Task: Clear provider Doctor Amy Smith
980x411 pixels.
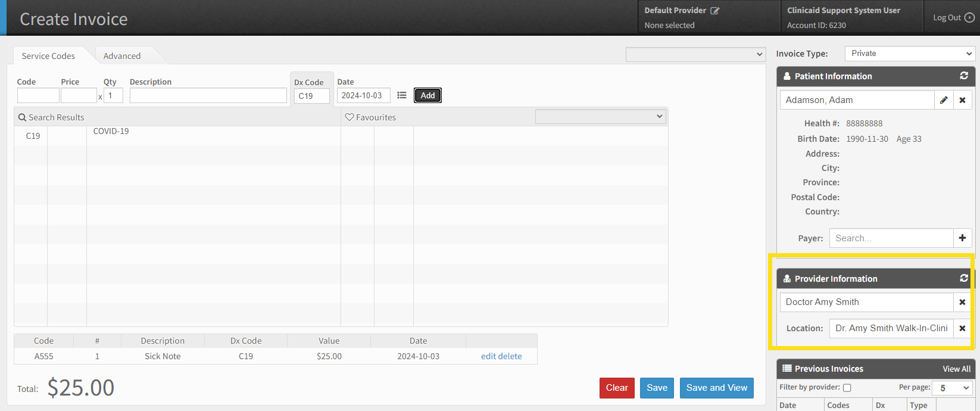Action: 963,302
